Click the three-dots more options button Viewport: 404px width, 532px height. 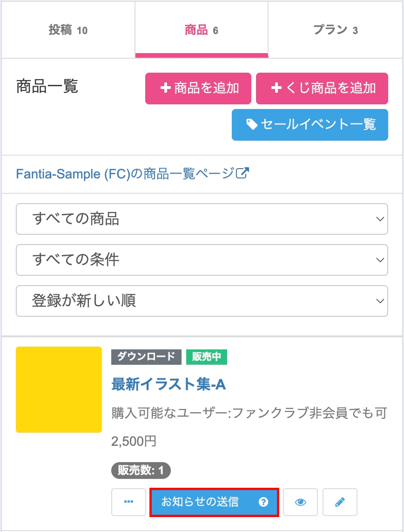pos(129,502)
